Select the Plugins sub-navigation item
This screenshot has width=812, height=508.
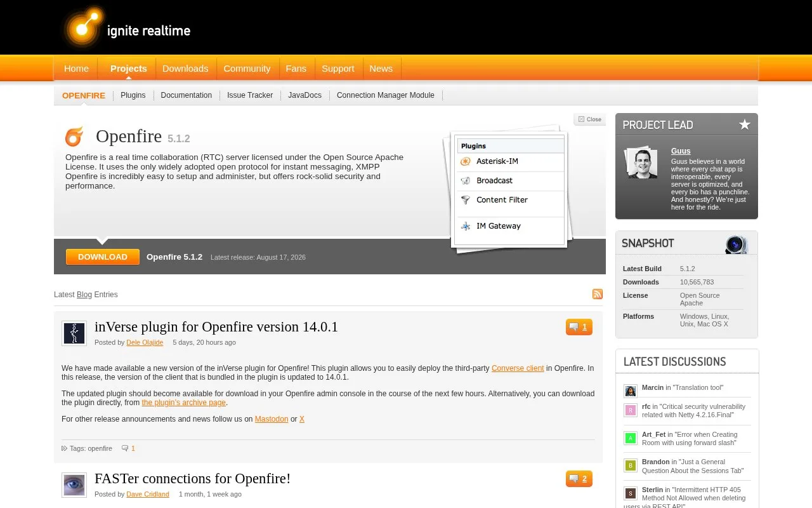coord(133,95)
